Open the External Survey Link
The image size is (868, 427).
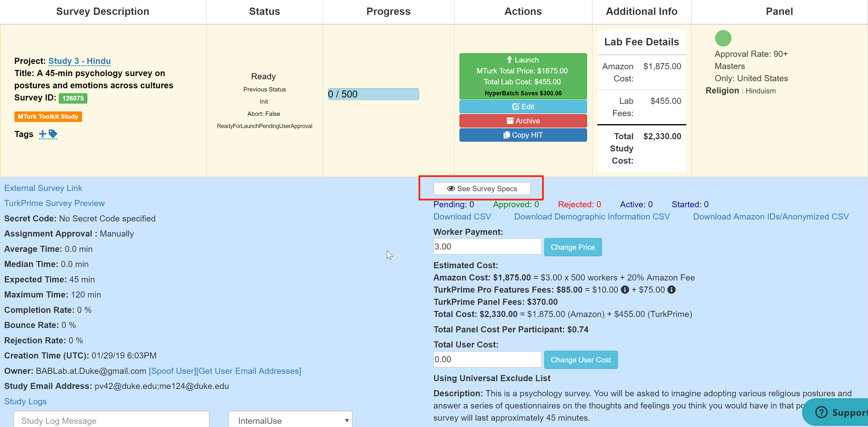click(x=43, y=188)
